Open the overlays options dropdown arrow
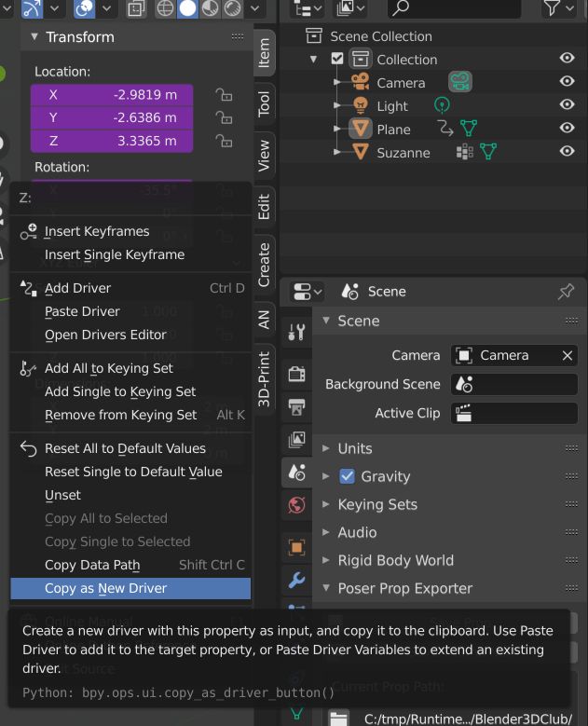The width and height of the screenshot is (588, 726). (x=106, y=7)
